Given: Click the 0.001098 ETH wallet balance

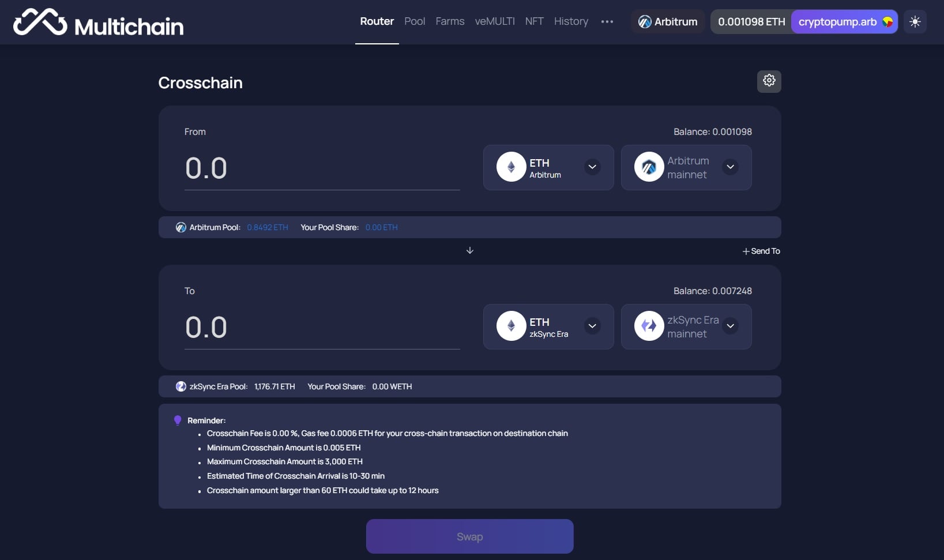Looking at the screenshot, I should click(x=751, y=22).
